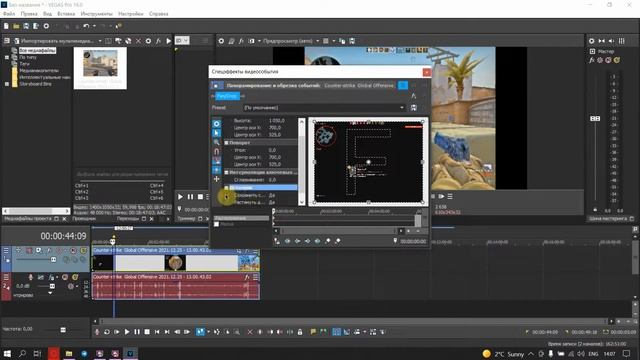This screenshot has width=640, height=360.
Task: Click the Record microphone icon in the transport bar
Action: click(97, 332)
